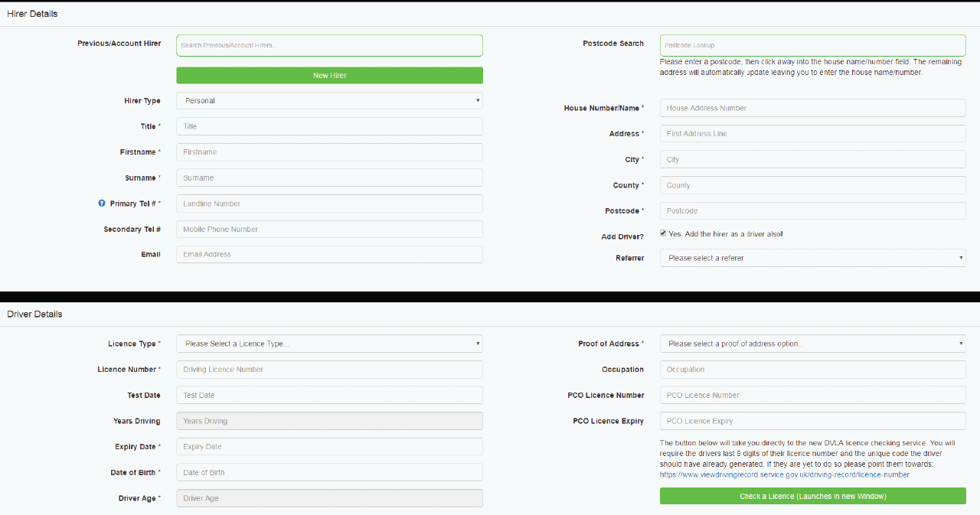Expand the Referrer dropdown

coord(812,259)
